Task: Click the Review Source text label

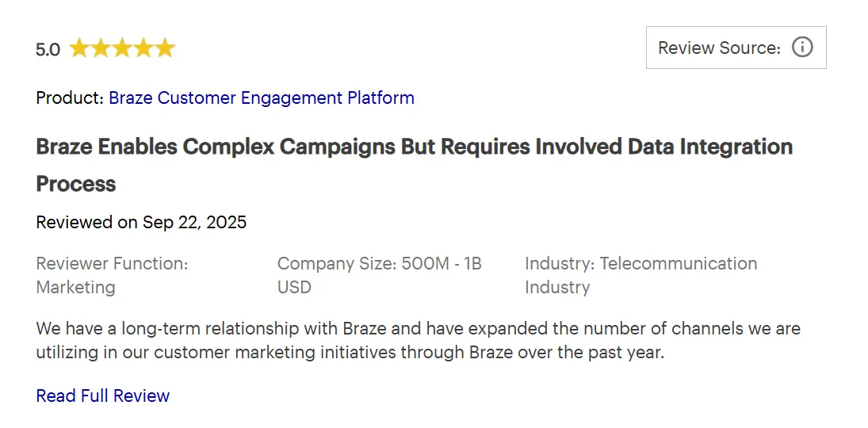Action: [x=719, y=48]
